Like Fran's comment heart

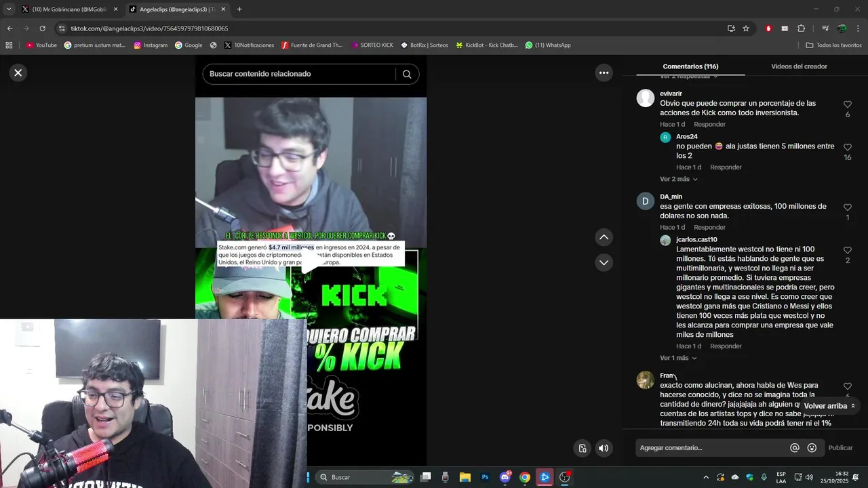[x=848, y=386]
